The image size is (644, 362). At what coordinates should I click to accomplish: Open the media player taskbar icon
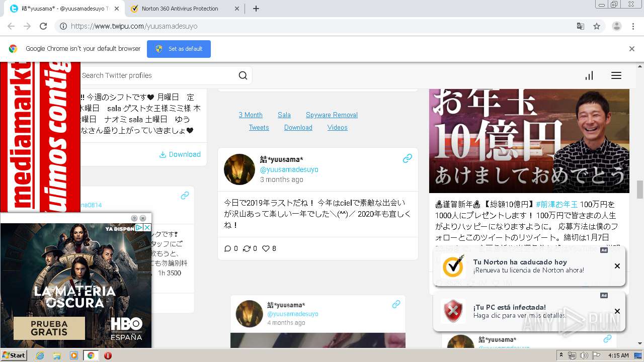[74, 355]
